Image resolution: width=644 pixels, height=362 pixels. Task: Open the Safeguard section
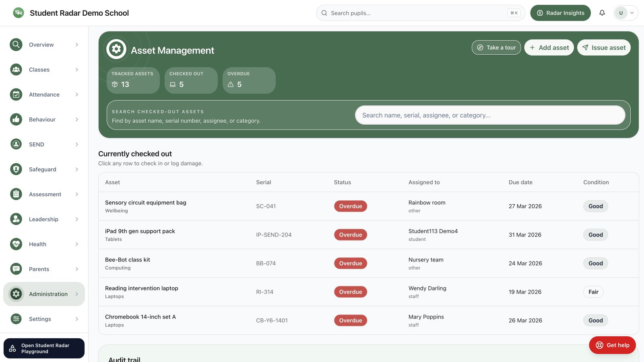point(44,169)
